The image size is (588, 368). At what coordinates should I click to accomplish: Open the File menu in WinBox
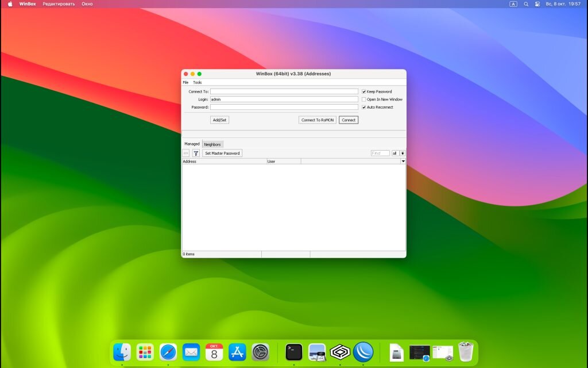click(185, 82)
